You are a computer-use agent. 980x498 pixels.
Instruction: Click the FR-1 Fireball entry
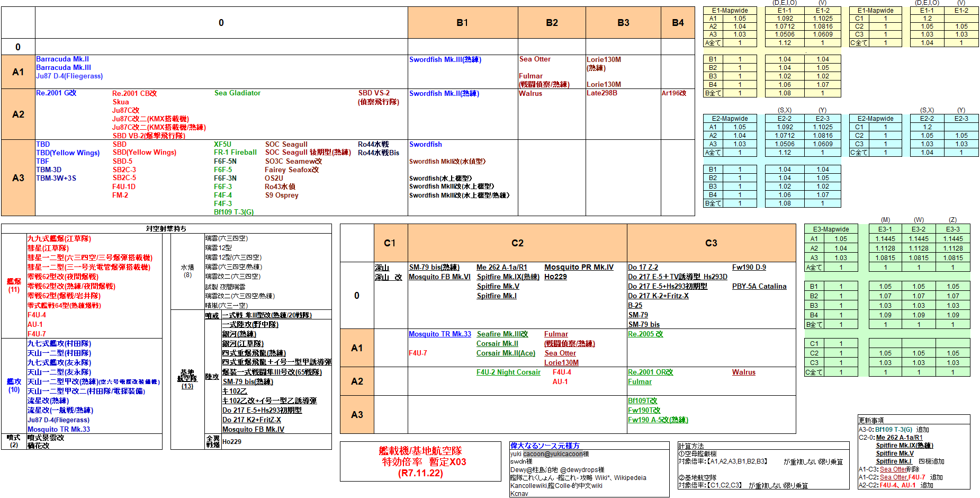pos(235,153)
